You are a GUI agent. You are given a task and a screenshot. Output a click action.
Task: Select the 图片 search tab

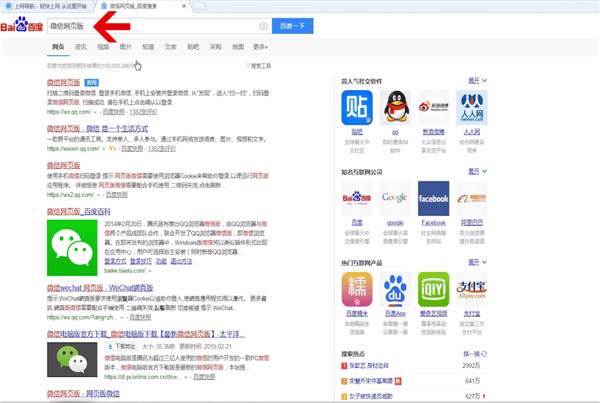[x=126, y=47]
